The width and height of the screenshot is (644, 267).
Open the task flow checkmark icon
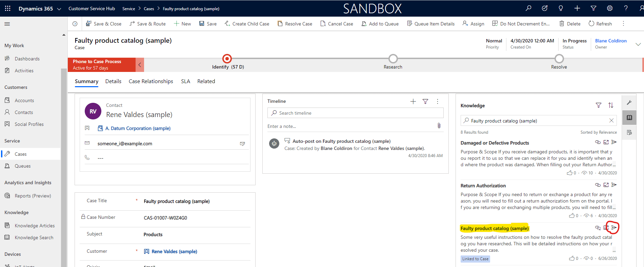click(545, 8)
